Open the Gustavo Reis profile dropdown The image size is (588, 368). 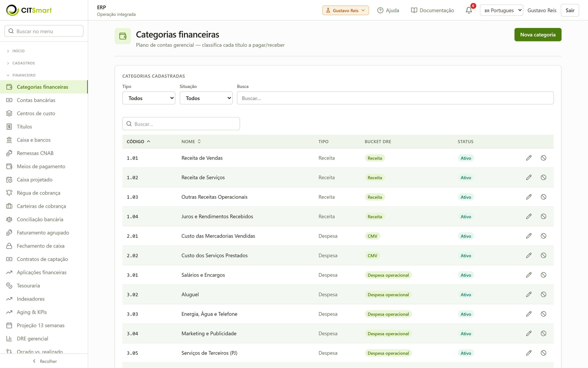[x=345, y=10]
